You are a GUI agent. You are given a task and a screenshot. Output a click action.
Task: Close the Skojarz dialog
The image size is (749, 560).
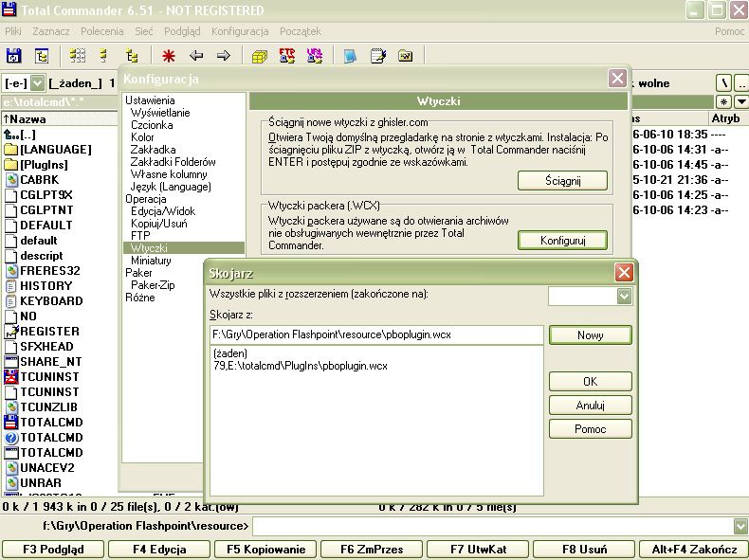pyautogui.click(x=624, y=273)
